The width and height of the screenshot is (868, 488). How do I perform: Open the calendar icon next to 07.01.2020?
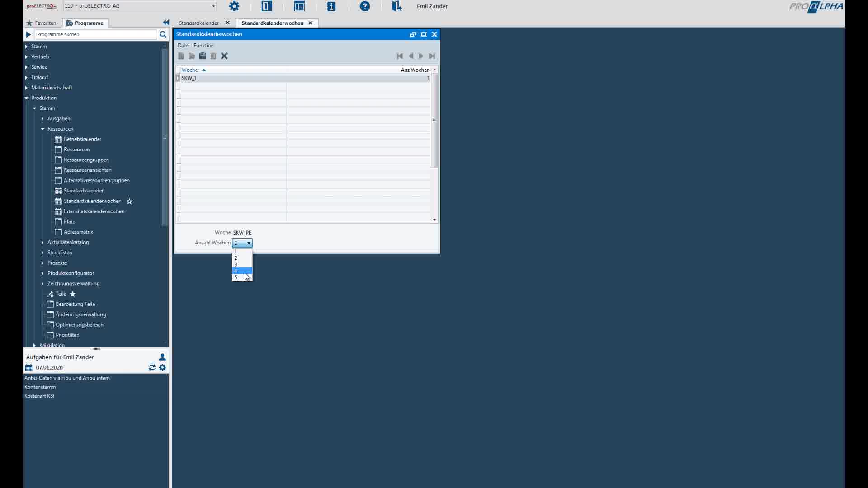[x=29, y=368]
